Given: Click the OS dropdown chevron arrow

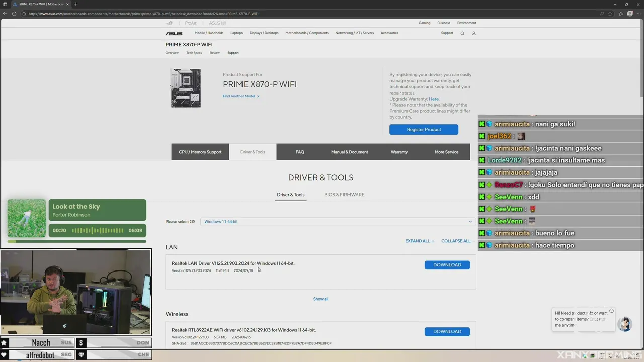Looking at the screenshot, I should tap(470, 222).
